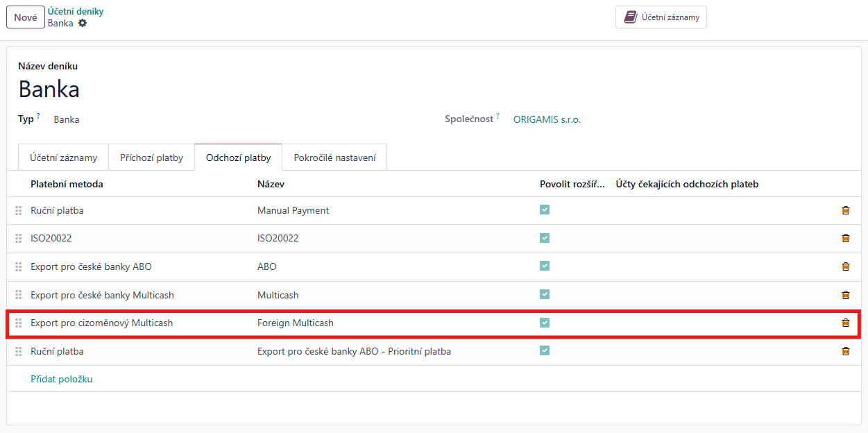
Task: Select the ISO20022 name cell in Název column
Action: [x=278, y=238]
